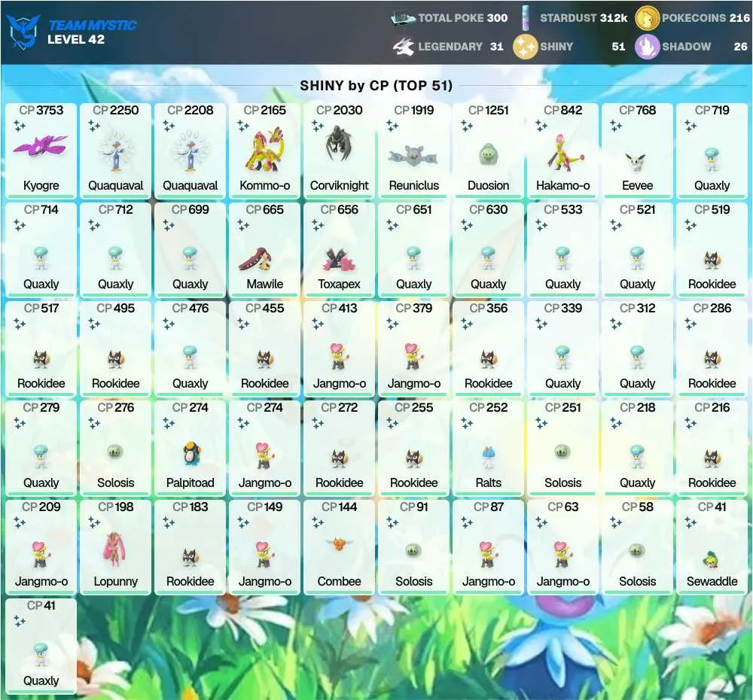Select the Lopunny sprite

click(114, 549)
